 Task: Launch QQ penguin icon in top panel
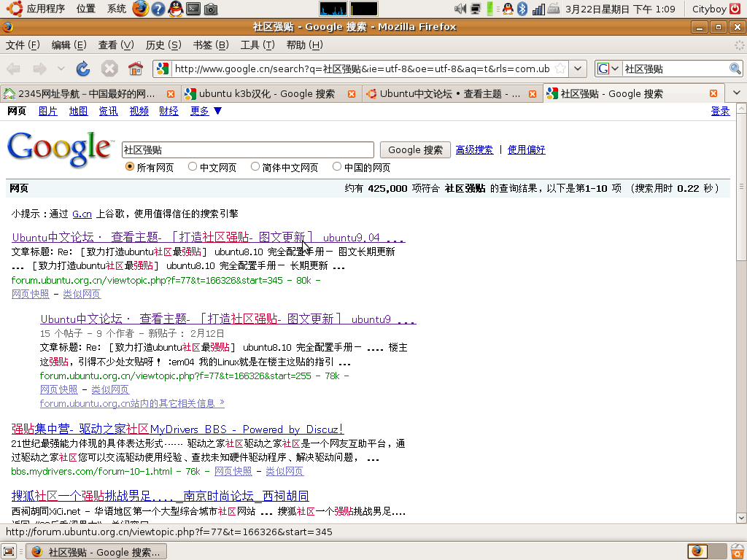coord(176,9)
